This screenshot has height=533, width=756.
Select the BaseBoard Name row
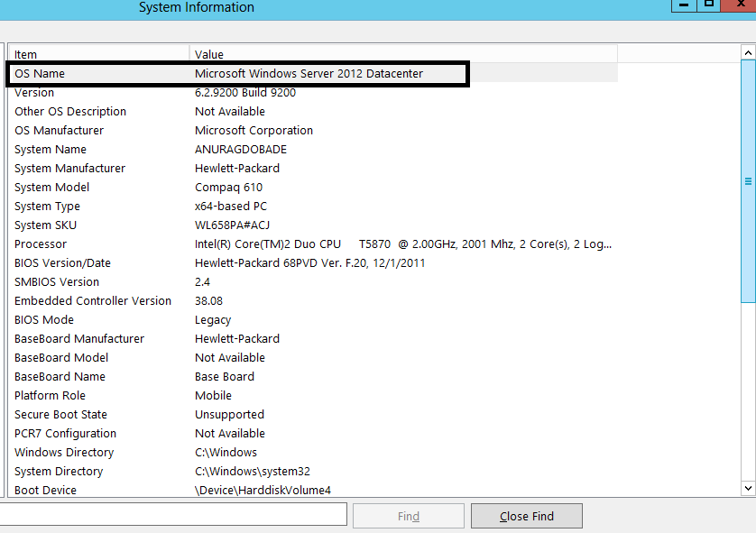point(313,376)
